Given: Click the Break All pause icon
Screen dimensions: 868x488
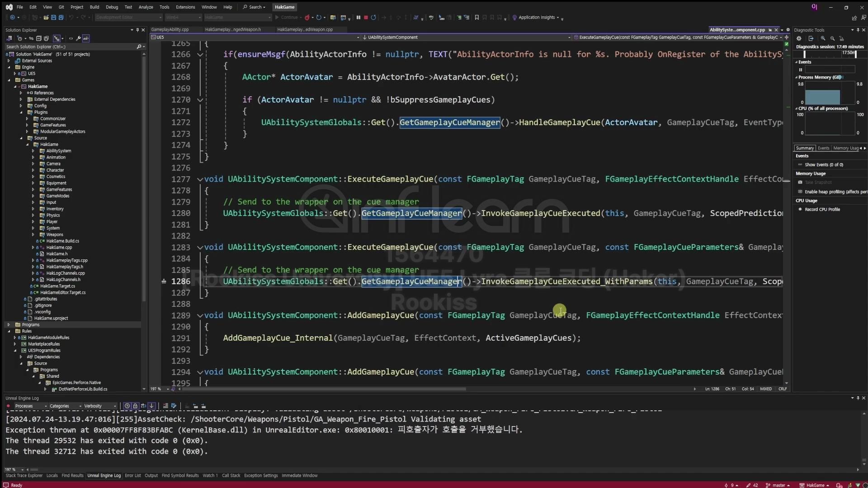Looking at the screenshot, I should point(359,18).
